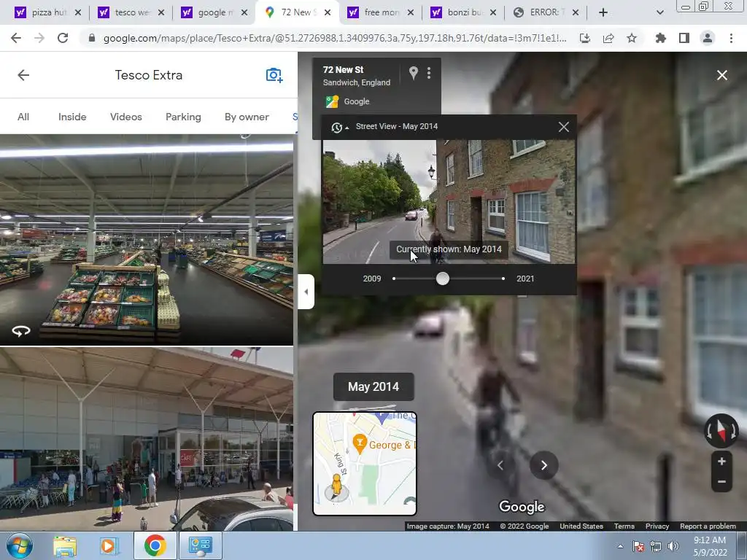Click the Google logo in Street View
This screenshot has height=560, width=747.
click(522, 507)
